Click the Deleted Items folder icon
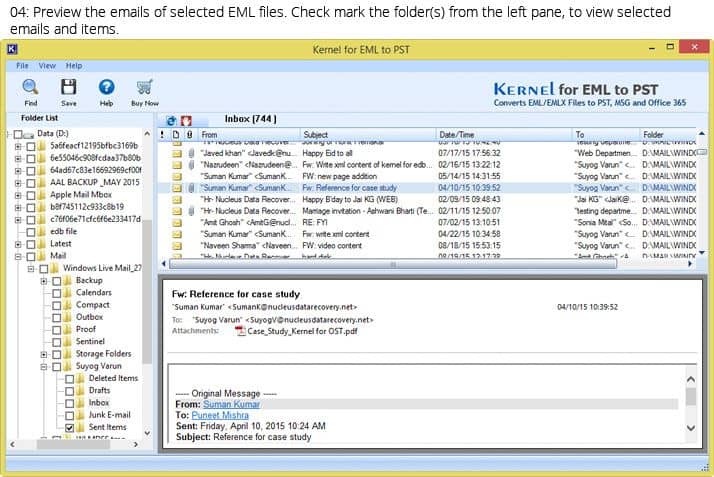 point(81,378)
